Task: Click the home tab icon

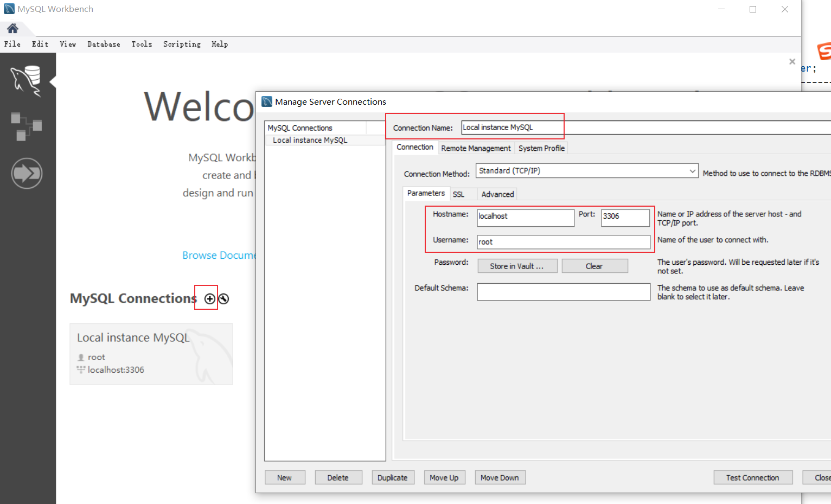Action: point(12,28)
